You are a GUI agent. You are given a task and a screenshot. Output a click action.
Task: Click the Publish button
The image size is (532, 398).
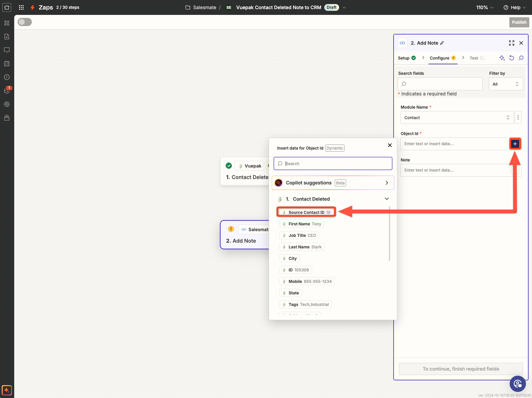click(x=519, y=22)
